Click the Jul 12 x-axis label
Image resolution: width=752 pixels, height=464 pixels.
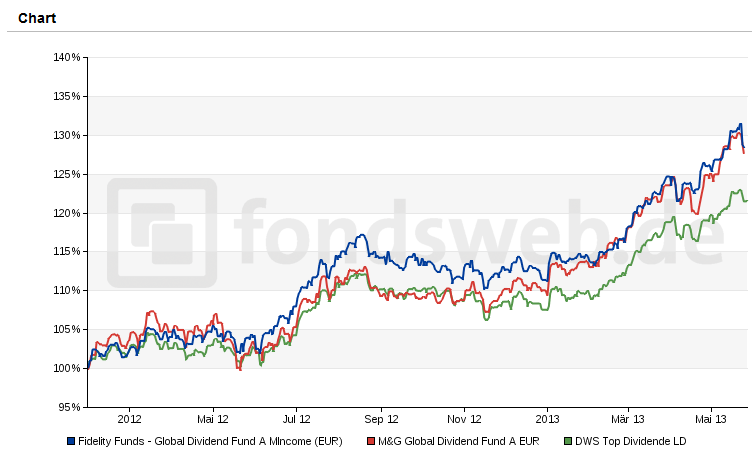point(297,420)
